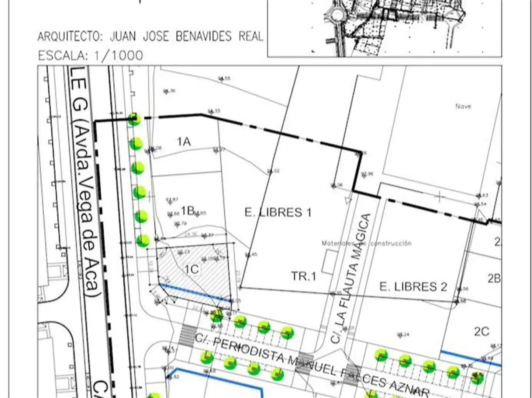Click the 2B plot label
Viewport: 532px width, 398px height.
(494, 278)
